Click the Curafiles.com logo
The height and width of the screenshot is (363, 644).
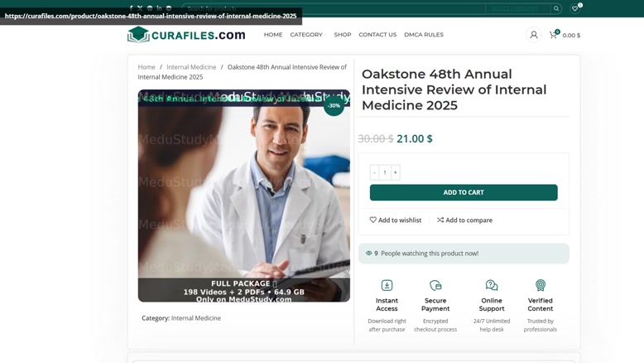[x=186, y=35]
